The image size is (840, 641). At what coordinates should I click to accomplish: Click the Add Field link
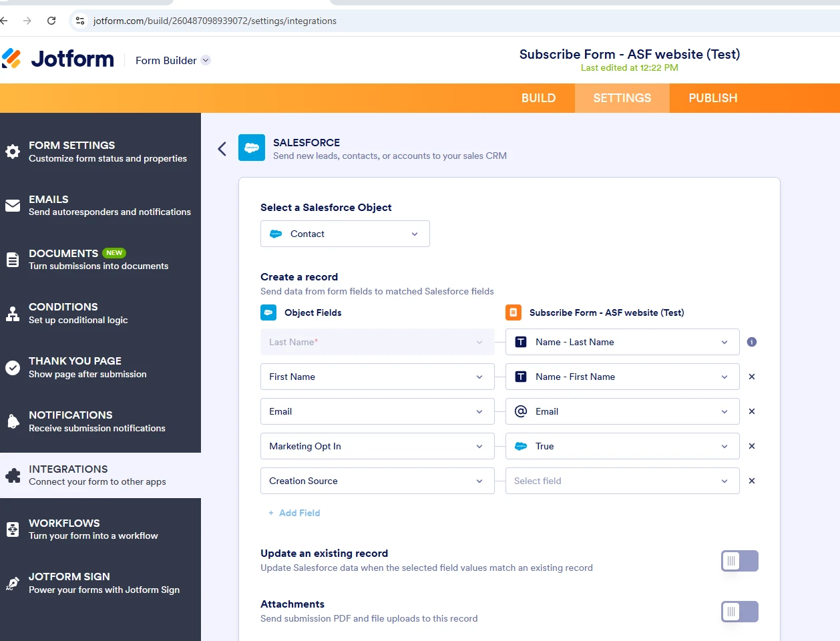(x=294, y=513)
